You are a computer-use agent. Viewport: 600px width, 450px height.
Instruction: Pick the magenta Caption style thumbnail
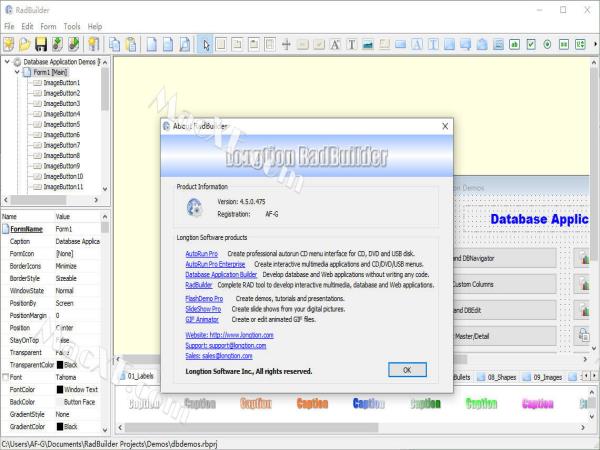538,403
